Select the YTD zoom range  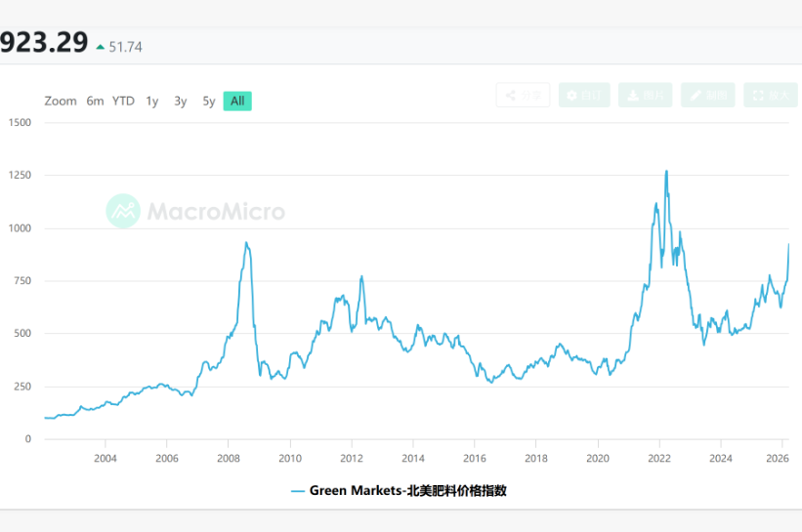click(123, 101)
